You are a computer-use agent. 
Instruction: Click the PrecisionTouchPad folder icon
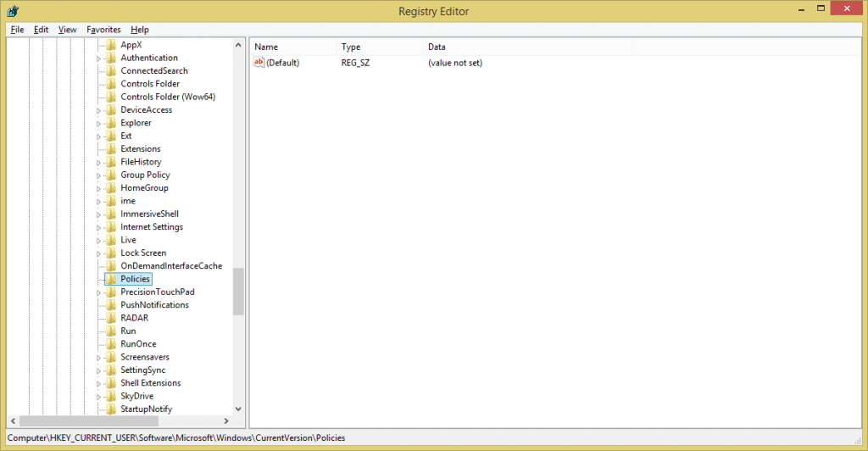pos(111,292)
